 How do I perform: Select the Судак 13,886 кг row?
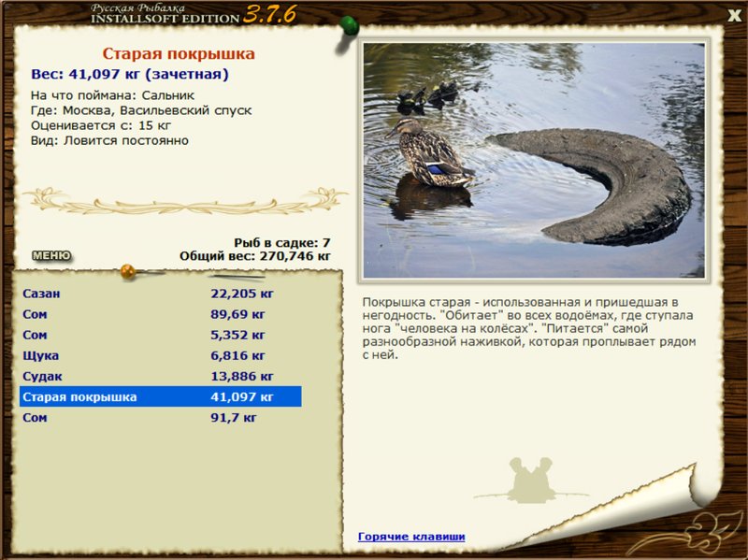coord(160,377)
